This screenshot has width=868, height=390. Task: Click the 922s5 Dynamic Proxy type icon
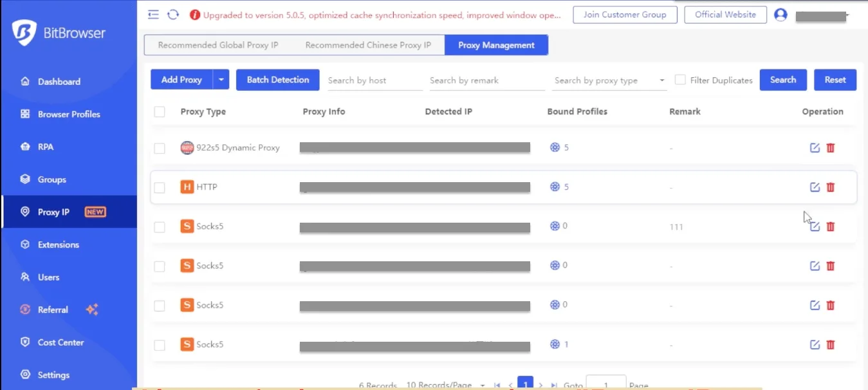(187, 147)
